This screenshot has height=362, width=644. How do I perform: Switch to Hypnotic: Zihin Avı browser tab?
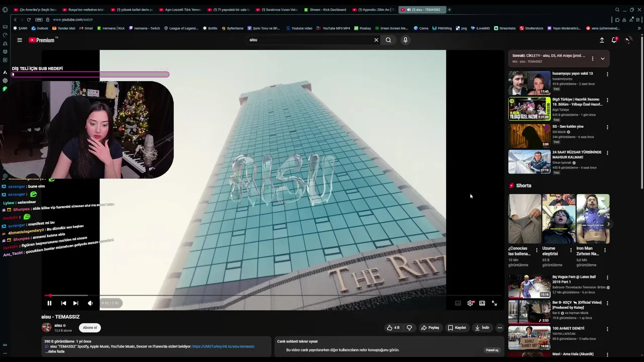[x=373, y=10]
